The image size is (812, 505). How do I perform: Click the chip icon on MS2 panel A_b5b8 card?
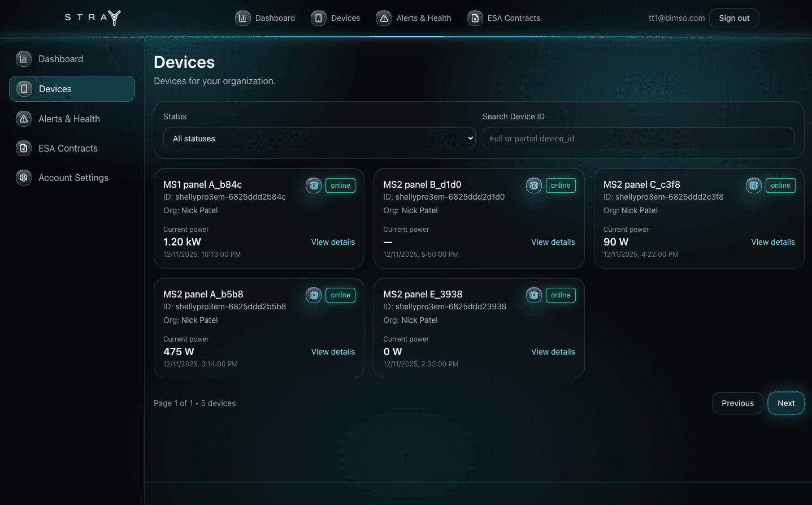(314, 295)
